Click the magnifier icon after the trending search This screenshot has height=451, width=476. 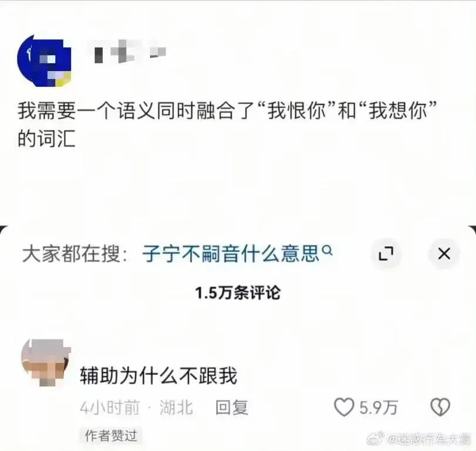pyautogui.click(x=328, y=250)
